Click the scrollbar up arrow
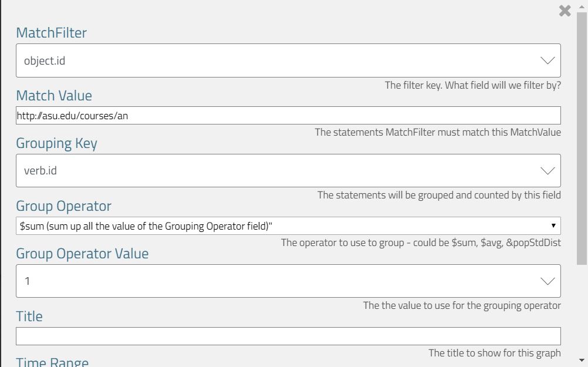This screenshot has height=367, width=588. 582,6
